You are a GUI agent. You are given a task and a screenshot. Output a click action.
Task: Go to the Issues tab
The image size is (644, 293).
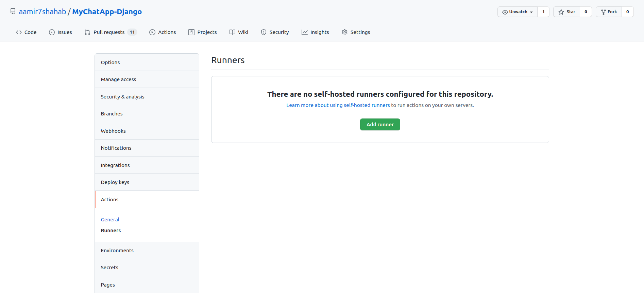[61, 32]
